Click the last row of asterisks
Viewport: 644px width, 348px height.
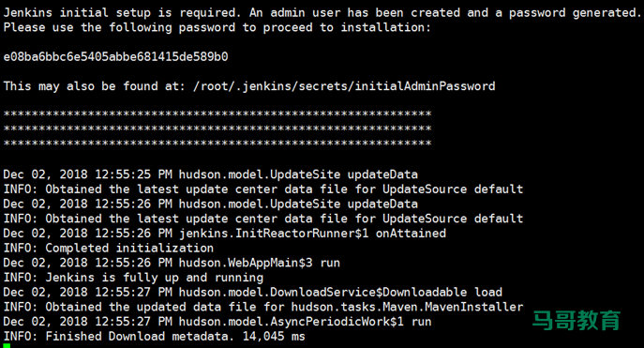click(217, 143)
